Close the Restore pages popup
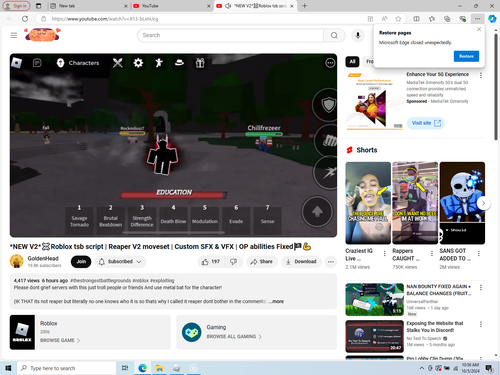 (479, 29)
